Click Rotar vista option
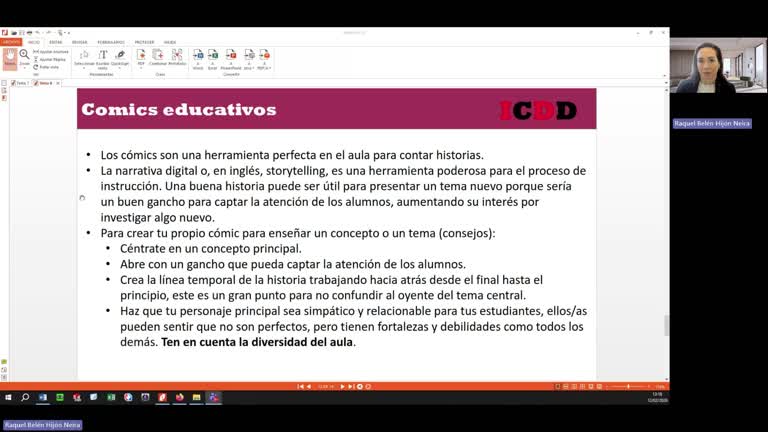768x432 pixels. pyautogui.click(x=47, y=67)
